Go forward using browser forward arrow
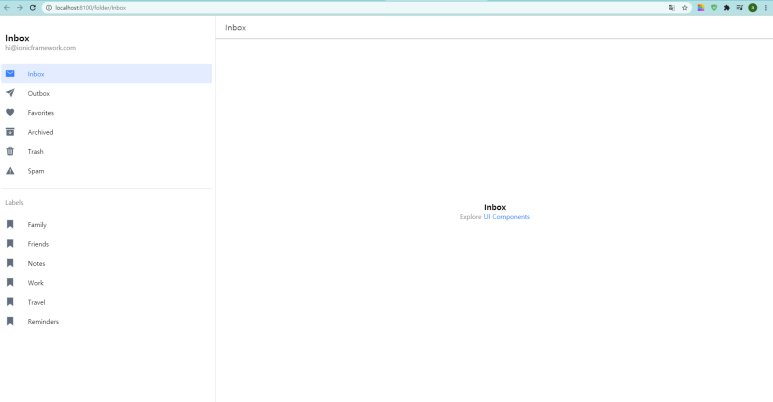Viewport: 773px width, 402px height. pyautogui.click(x=20, y=8)
